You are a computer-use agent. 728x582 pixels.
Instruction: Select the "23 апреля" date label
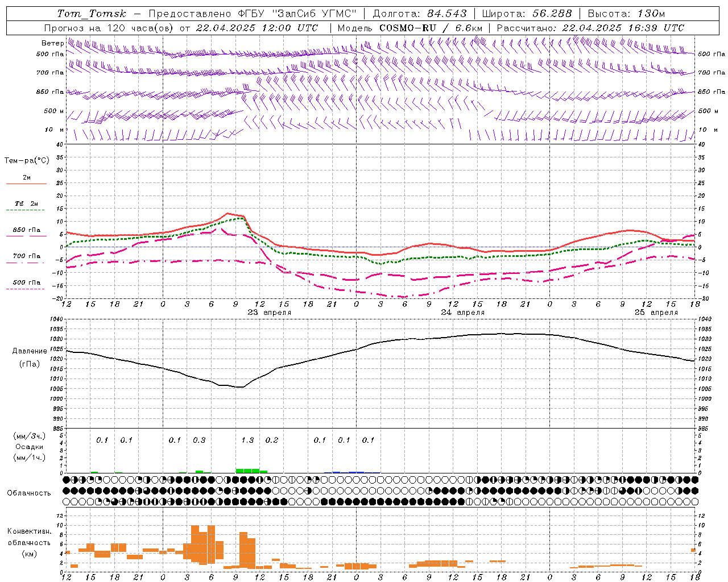pos(270,313)
